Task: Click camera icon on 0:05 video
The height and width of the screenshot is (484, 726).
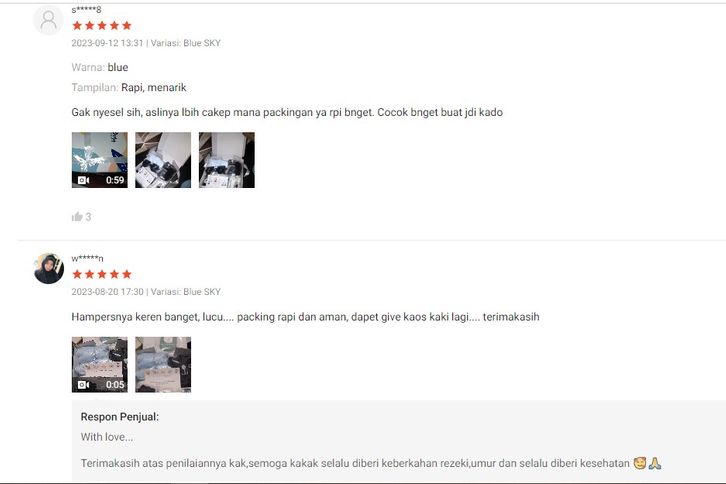Action: pyautogui.click(x=83, y=385)
